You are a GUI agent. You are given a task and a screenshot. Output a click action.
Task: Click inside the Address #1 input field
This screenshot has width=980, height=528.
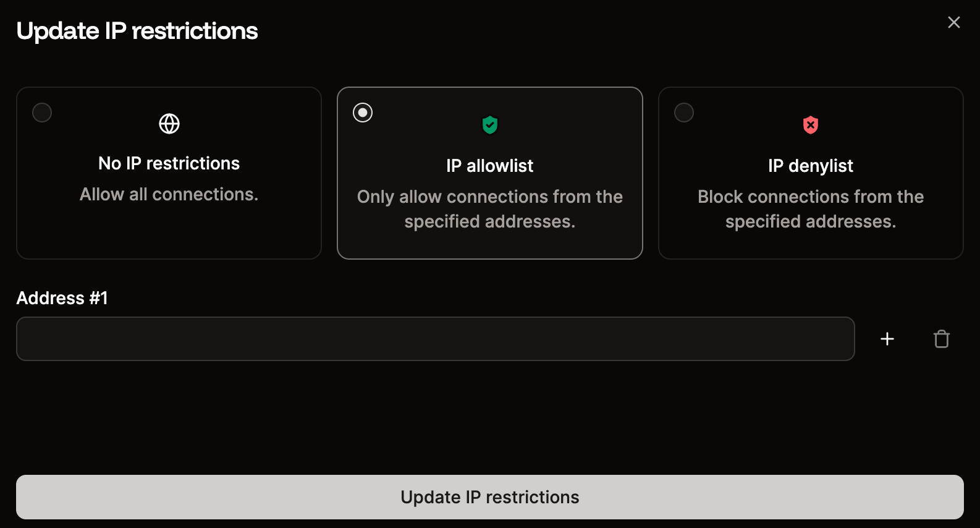[435, 339]
